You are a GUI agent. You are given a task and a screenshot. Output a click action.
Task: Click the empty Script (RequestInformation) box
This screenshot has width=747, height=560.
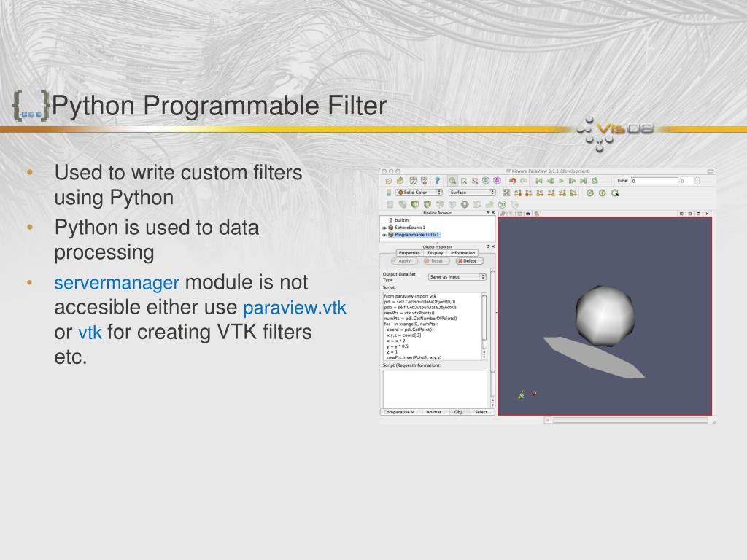coord(436,389)
